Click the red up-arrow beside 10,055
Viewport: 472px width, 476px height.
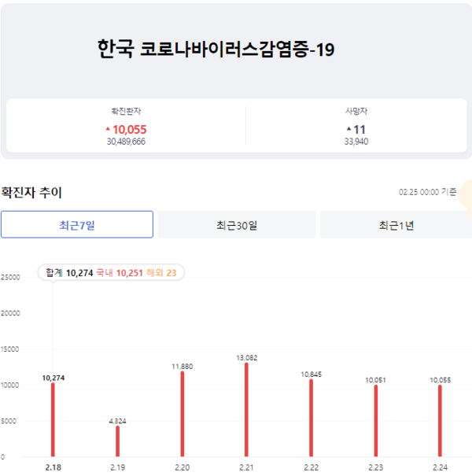(108, 129)
